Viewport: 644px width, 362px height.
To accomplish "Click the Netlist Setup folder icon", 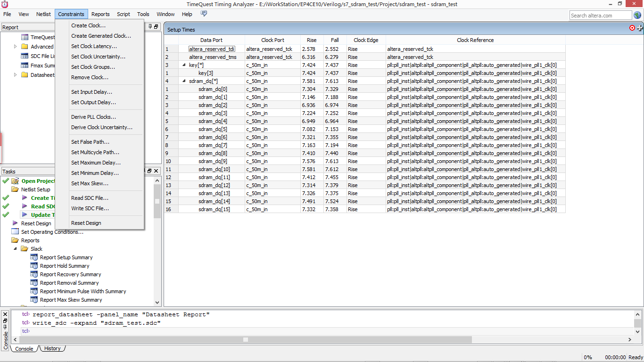I will [x=15, y=189].
